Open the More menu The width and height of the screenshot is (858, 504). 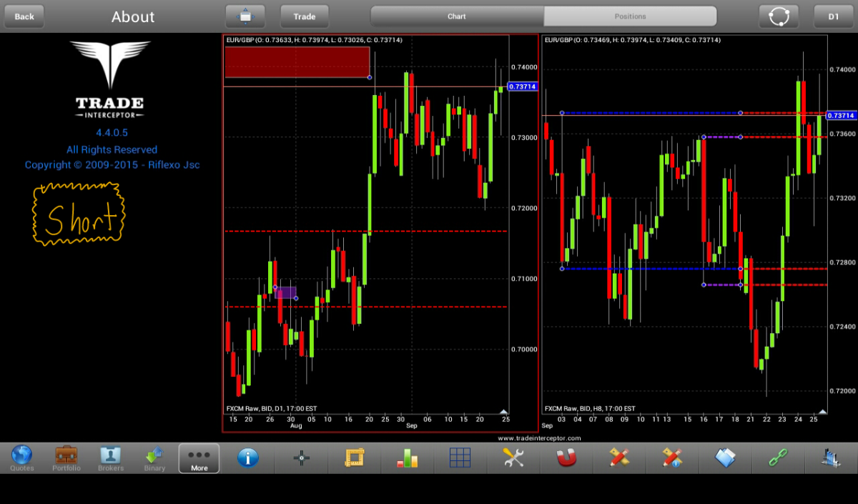(x=199, y=458)
